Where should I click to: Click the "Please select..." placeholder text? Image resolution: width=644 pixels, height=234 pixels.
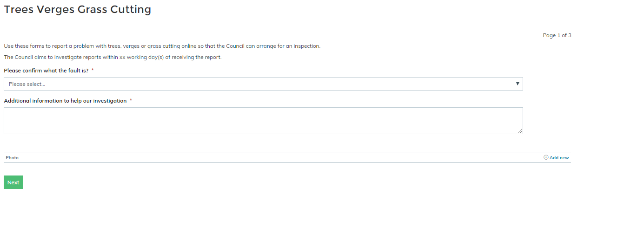[x=27, y=84]
